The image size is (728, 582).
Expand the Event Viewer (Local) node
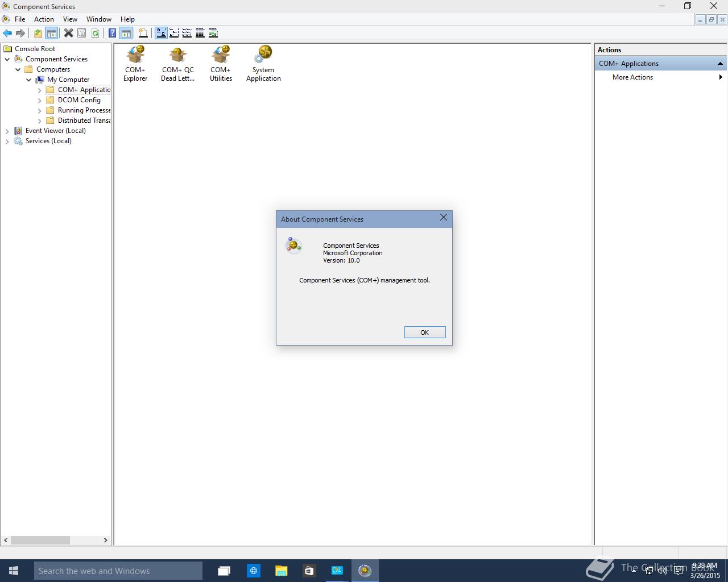(7, 131)
